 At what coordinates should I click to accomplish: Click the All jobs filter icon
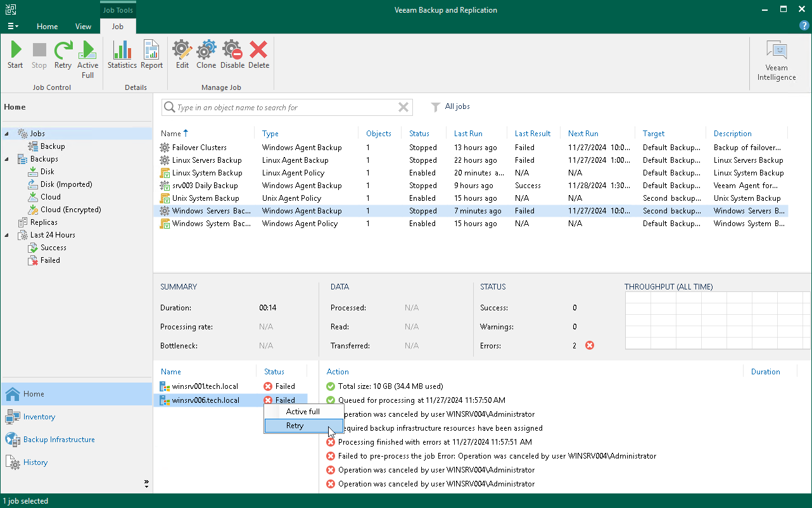click(436, 107)
